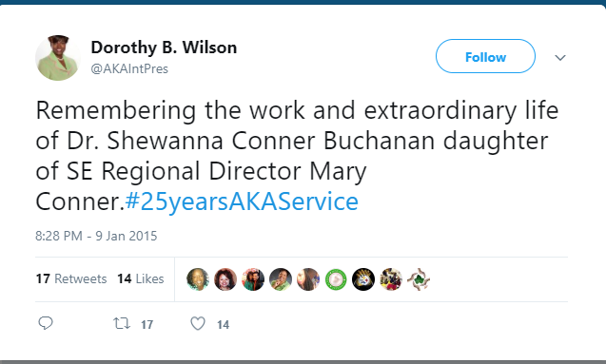Follow Dorothy B. Wilson
606x364 pixels.
tap(485, 56)
